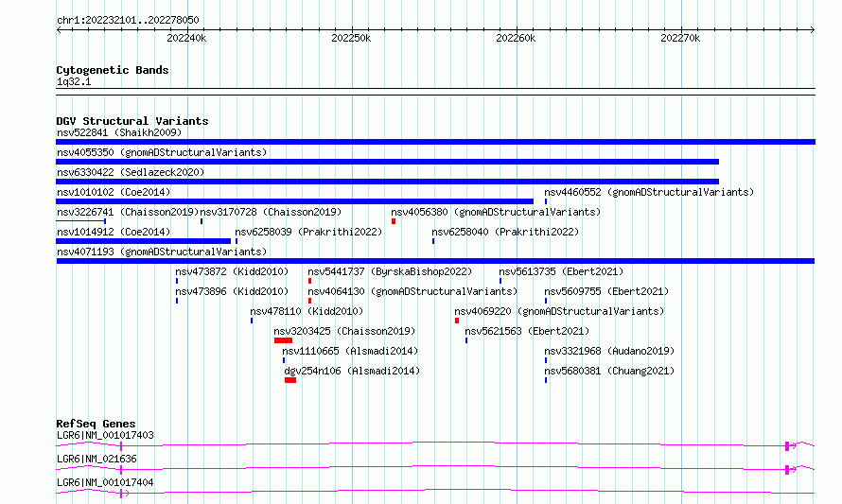Open the LGR6|NM_001017403 transcript label

pyautogui.click(x=105, y=435)
